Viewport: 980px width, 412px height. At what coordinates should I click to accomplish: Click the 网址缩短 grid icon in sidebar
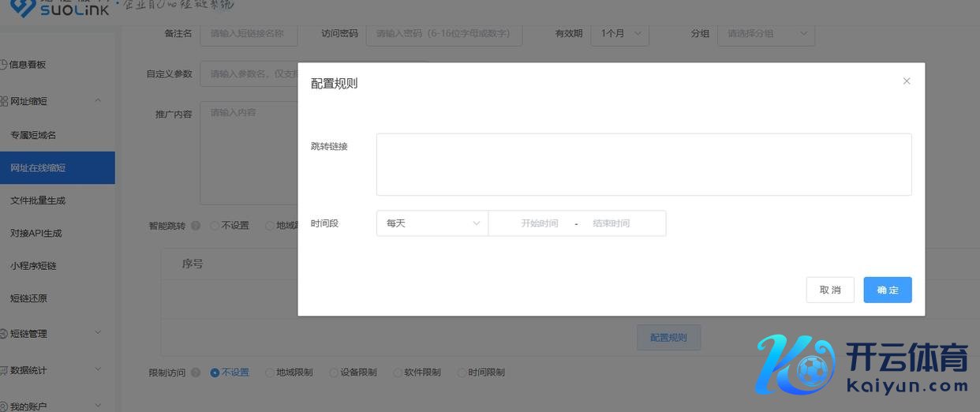tap(4, 101)
